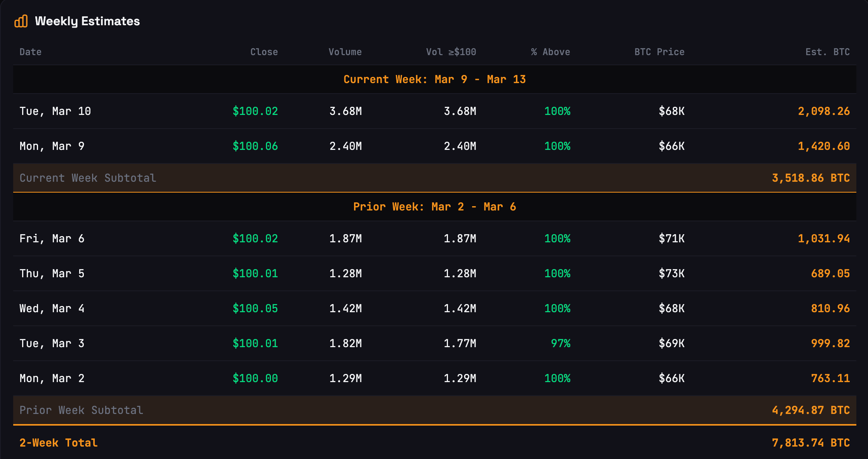Select the Fri, Mar 6 row
The height and width of the screenshot is (459, 868).
(434, 238)
